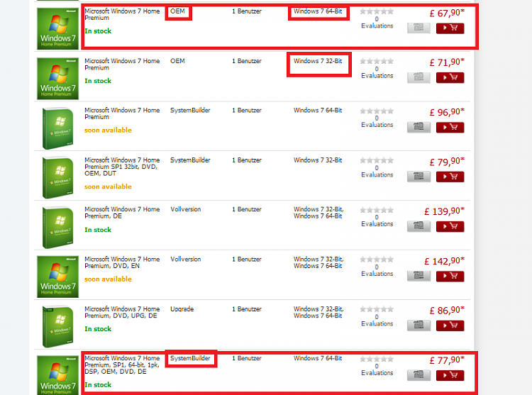Open the box image of the £ 139,90 Vollversion item
This screenshot has height=395, width=532.
pyautogui.click(x=57, y=228)
